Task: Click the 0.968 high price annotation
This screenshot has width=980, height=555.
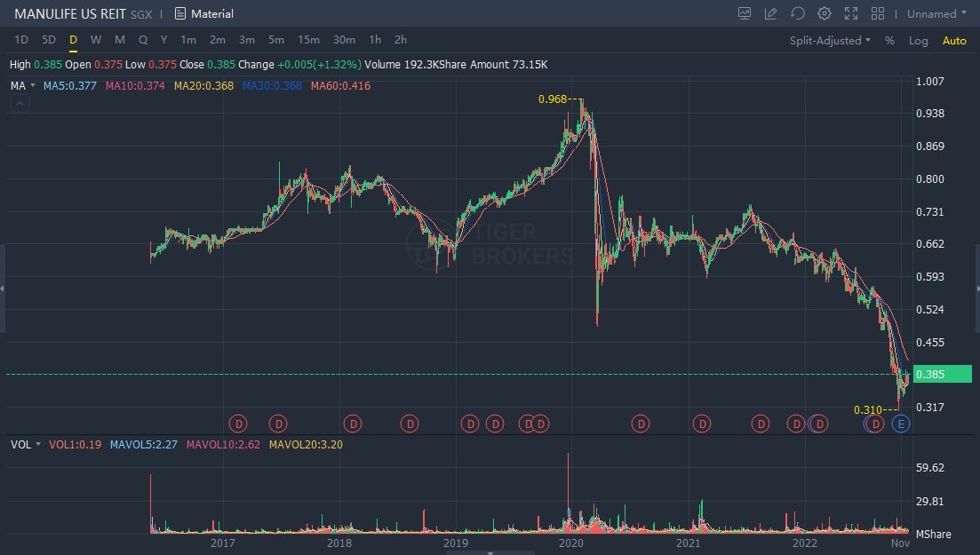Action: point(553,99)
